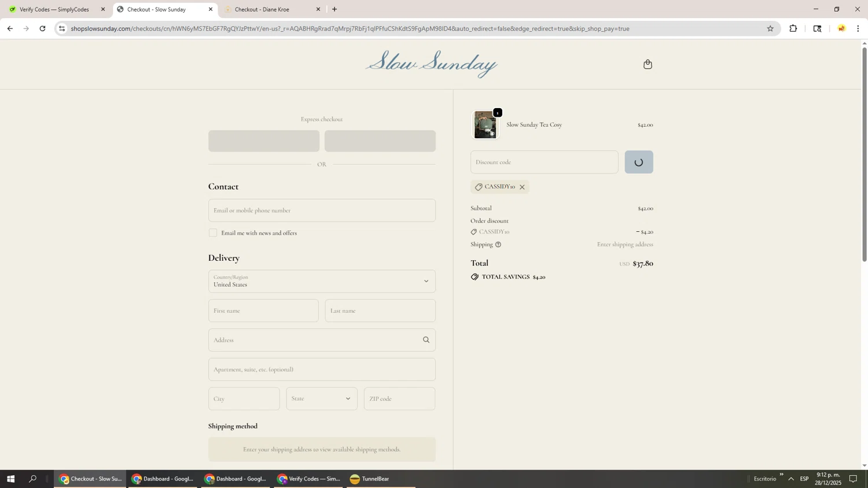Screen dimensions: 868x488
Task: Click the Apply discount button
Action: [639, 162]
